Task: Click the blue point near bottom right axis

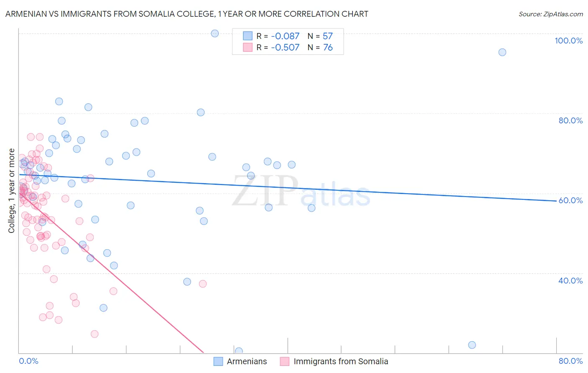Action: pos(472,345)
